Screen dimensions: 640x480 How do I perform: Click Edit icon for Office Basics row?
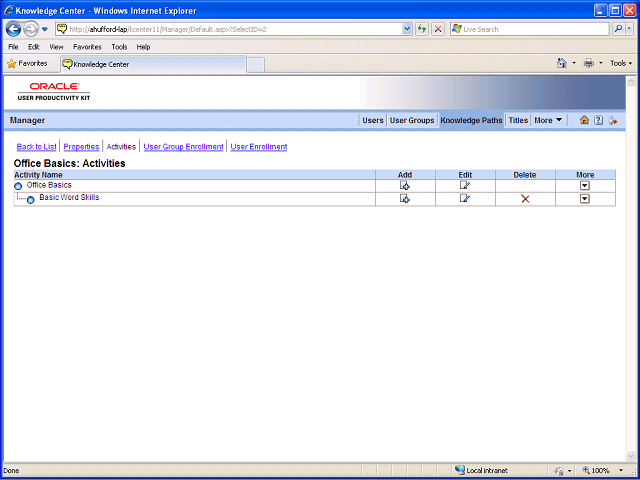(x=464, y=185)
